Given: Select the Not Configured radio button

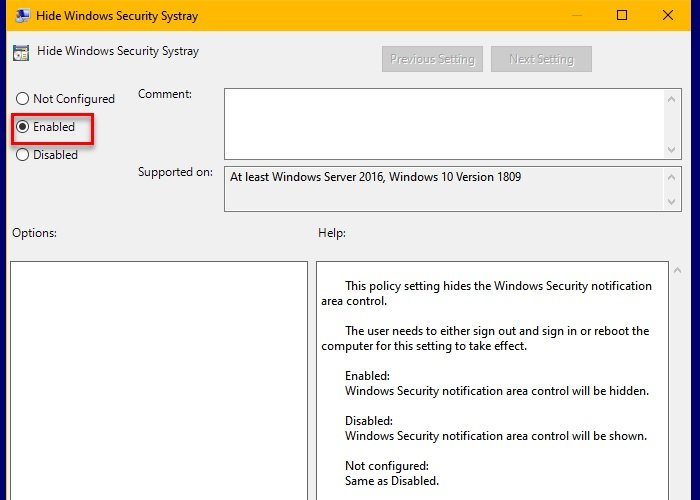Looking at the screenshot, I should pyautogui.click(x=23, y=99).
